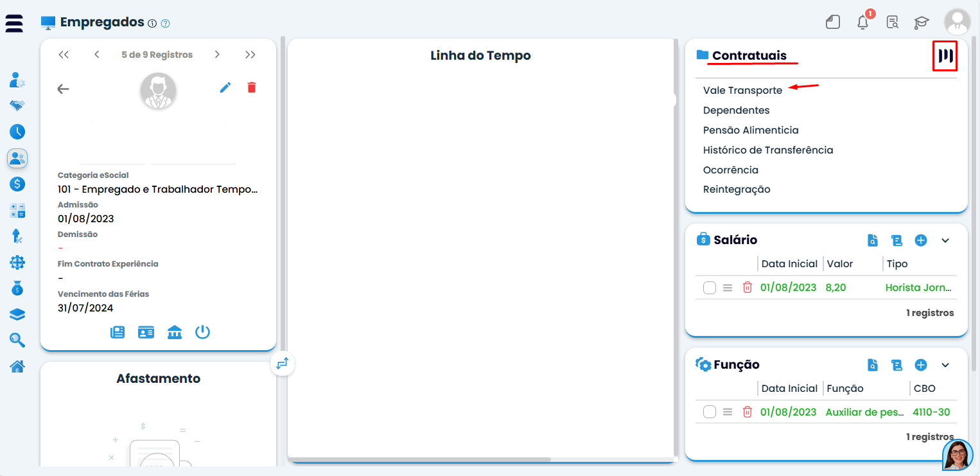Image resolution: width=980 pixels, height=476 pixels.
Task: Click the Auxiliar de pes... função cell
Action: coord(864,412)
